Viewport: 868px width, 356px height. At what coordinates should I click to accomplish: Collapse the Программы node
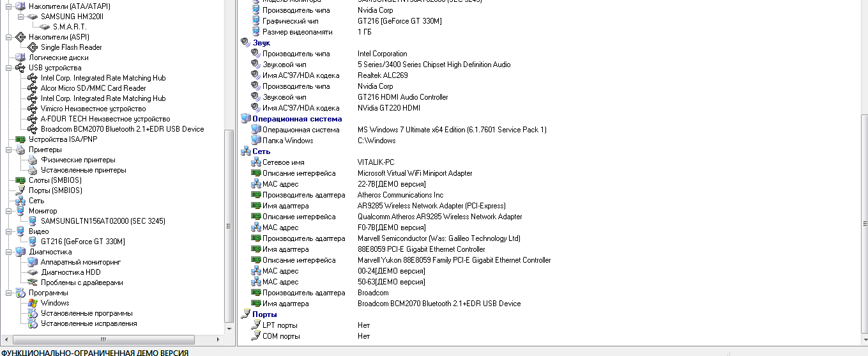click(8, 293)
